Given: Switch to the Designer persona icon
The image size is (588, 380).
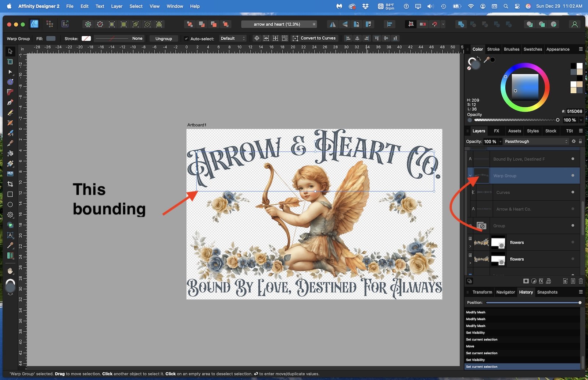Looking at the screenshot, I should (34, 24).
